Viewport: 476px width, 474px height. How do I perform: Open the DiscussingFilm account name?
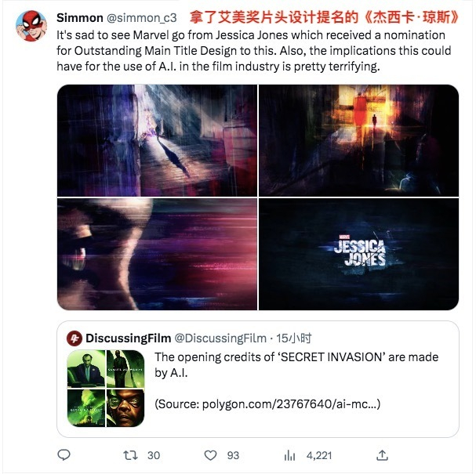point(129,338)
